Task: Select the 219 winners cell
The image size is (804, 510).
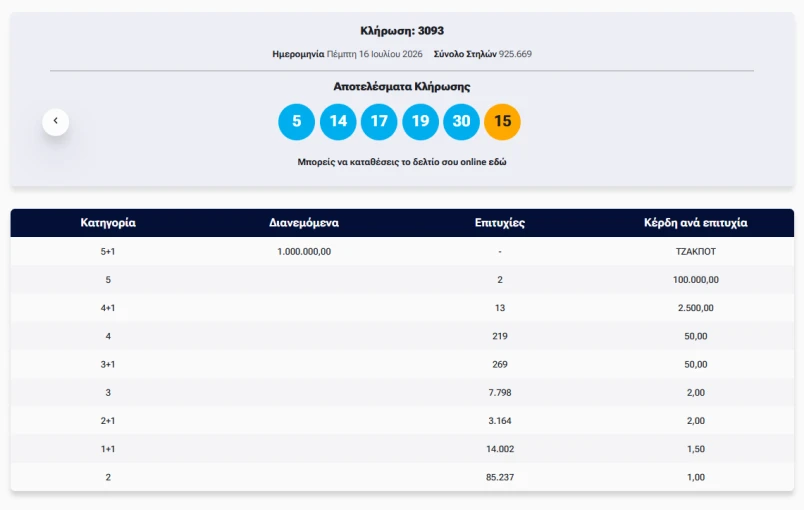Action: [x=500, y=336]
